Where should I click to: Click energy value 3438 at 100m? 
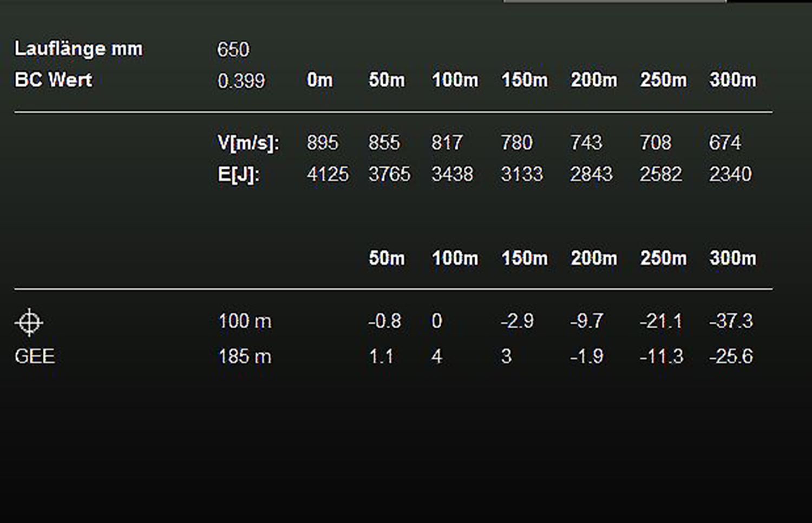click(x=452, y=174)
